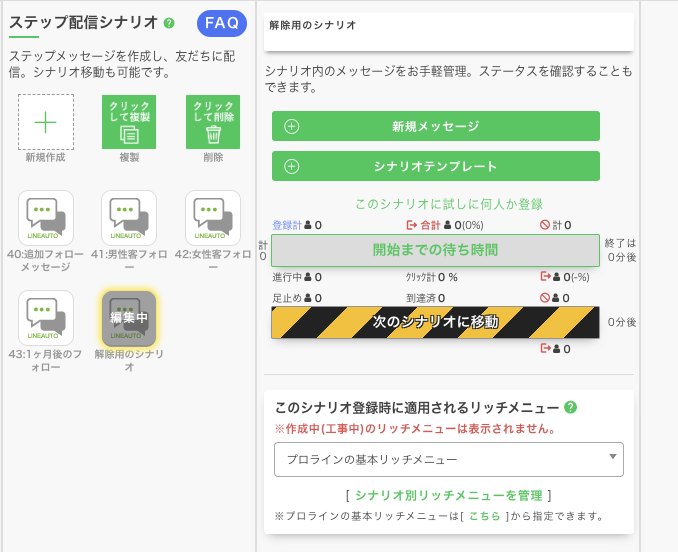This screenshot has width=678, height=552.
Task: Open scenario 43:1ヶ月後のフォロー
Action: (45, 318)
